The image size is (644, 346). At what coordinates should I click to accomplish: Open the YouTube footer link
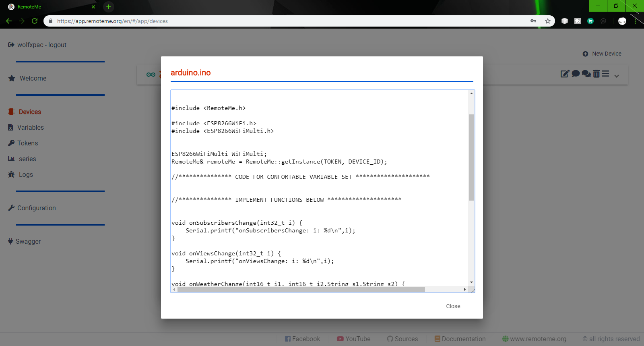coord(353,339)
